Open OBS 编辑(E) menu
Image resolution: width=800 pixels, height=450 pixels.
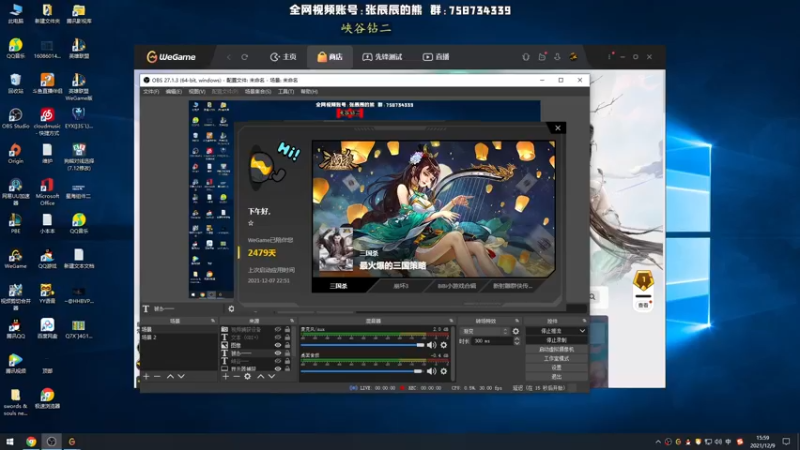point(173,92)
